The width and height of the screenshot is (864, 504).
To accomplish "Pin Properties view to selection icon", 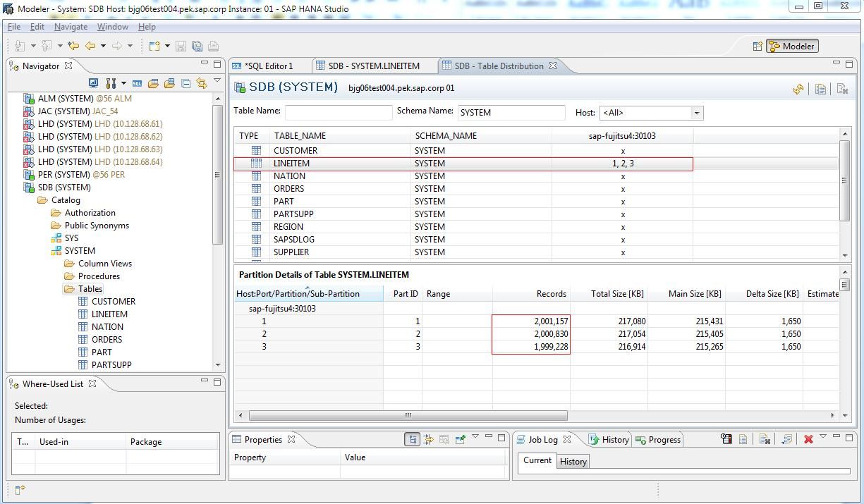I will coord(461,439).
